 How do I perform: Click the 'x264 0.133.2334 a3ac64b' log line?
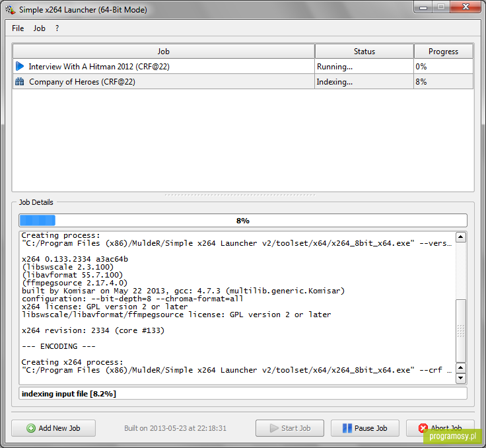coord(75,259)
